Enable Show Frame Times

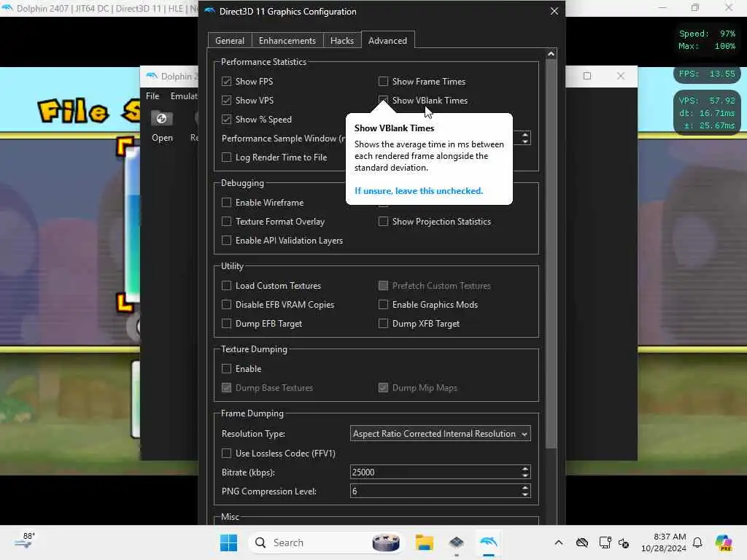383,82
